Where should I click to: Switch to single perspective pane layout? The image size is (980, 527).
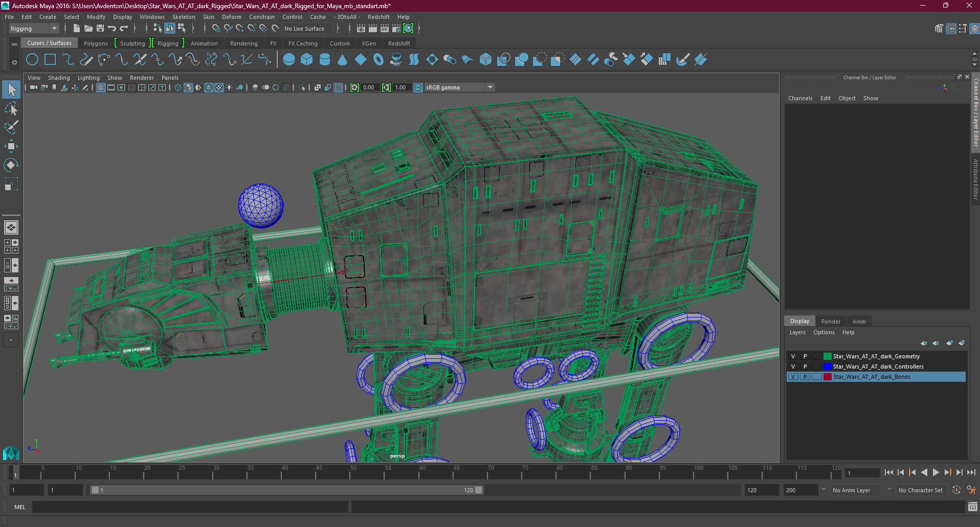tap(11, 227)
